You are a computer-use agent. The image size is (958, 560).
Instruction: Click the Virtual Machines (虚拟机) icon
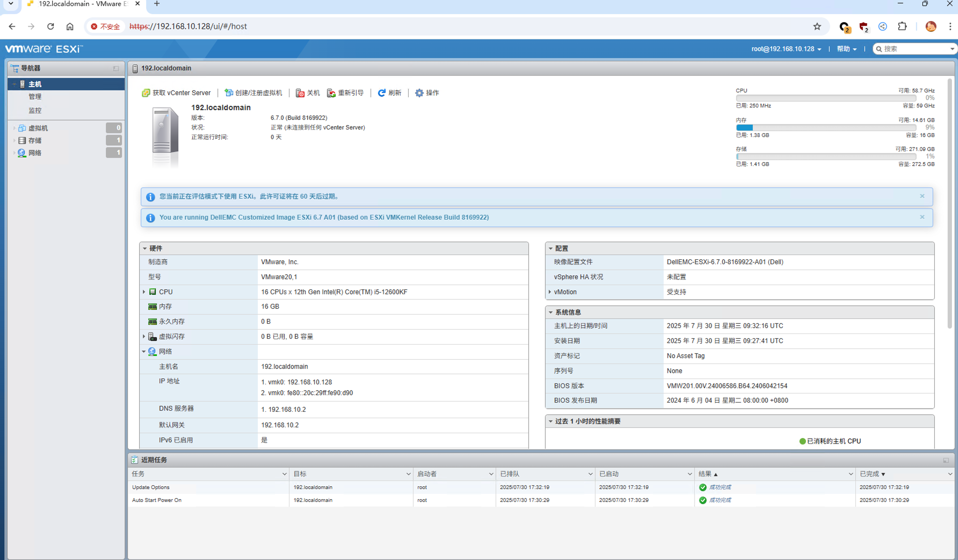coord(22,128)
